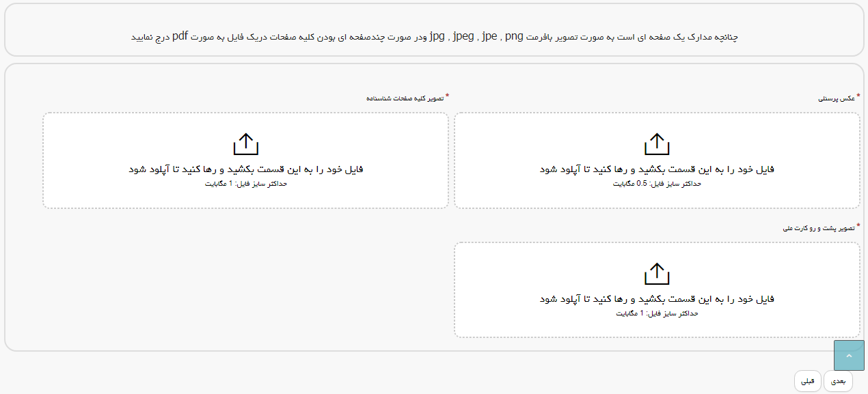The image size is (868, 394).
Task: Click the 1 megabyte size note under کارت ملی zone
Action: pyautogui.click(x=657, y=314)
